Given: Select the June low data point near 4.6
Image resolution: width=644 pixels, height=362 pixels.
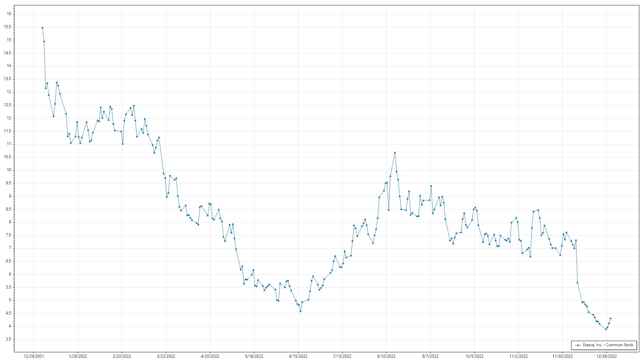Looking at the screenshot, I should (301, 311).
